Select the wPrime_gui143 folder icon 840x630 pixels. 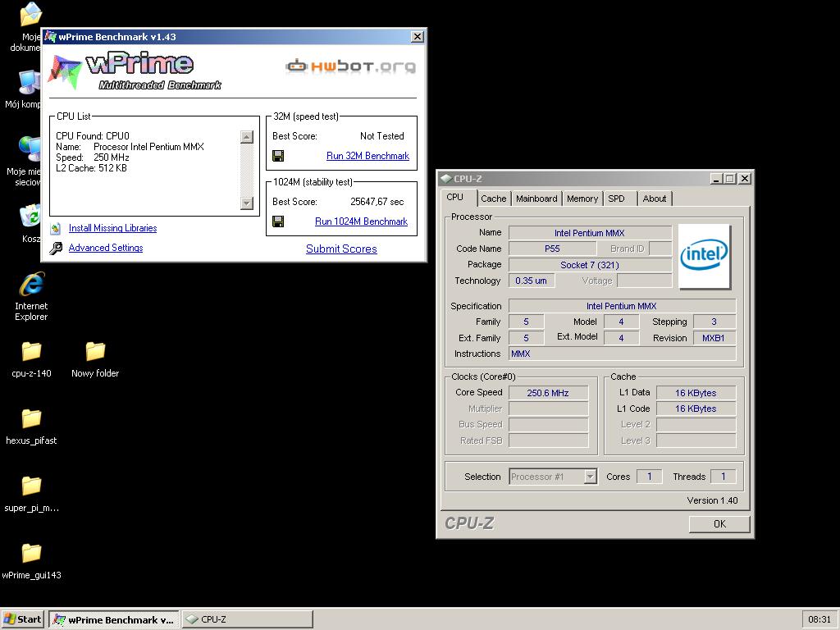pyautogui.click(x=31, y=553)
